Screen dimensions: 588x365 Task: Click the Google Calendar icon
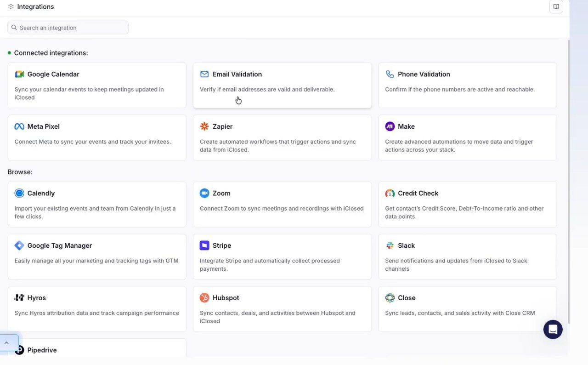point(19,74)
